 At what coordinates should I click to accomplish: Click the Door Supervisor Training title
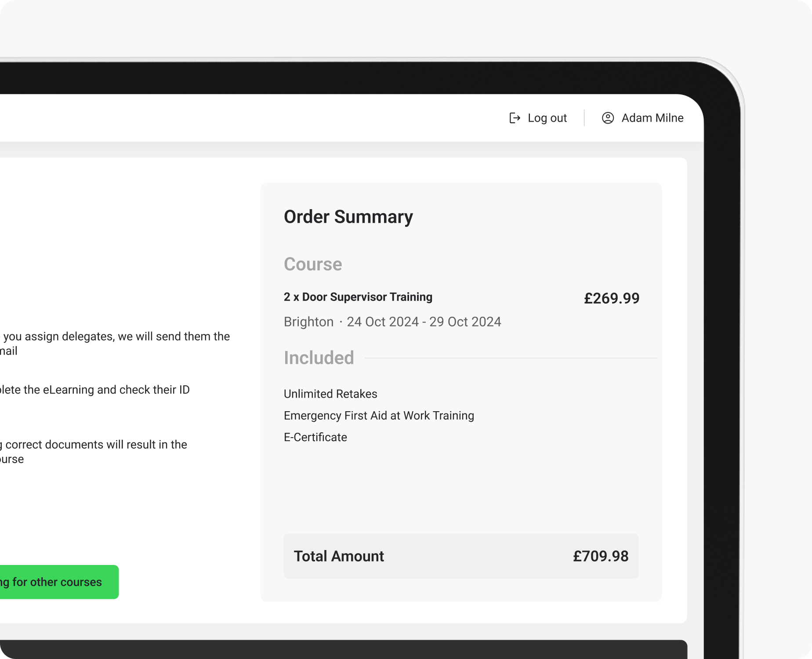pos(358,297)
